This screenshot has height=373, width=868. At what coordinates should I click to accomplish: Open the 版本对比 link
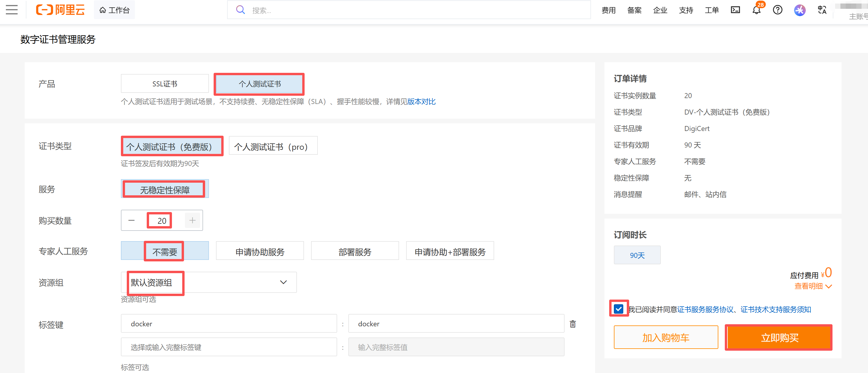point(421,102)
